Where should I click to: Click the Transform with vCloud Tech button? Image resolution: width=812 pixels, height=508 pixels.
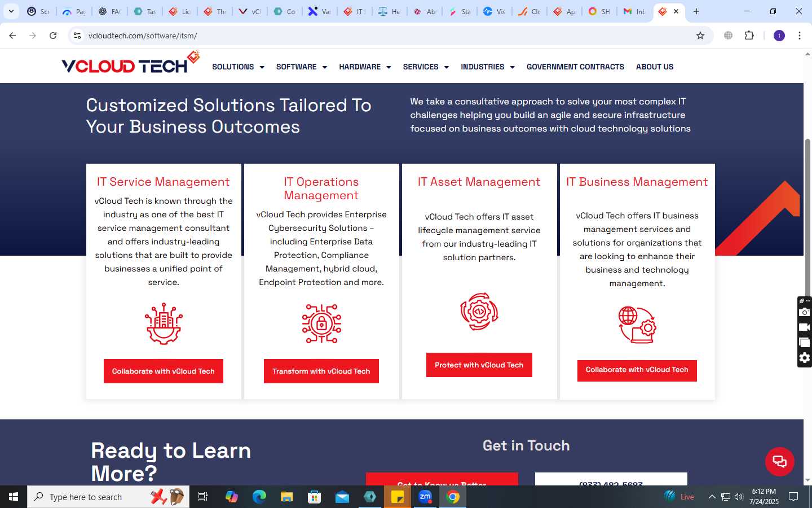[321, 371]
